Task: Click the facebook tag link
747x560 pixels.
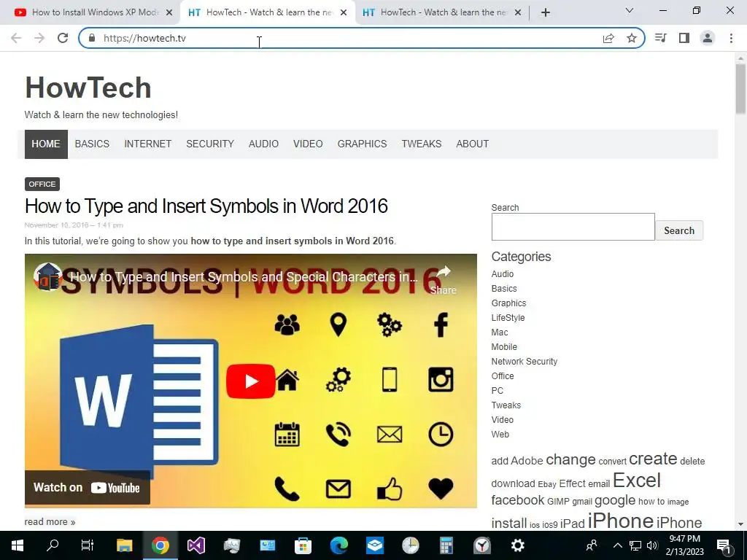Action: click(517, 500)
